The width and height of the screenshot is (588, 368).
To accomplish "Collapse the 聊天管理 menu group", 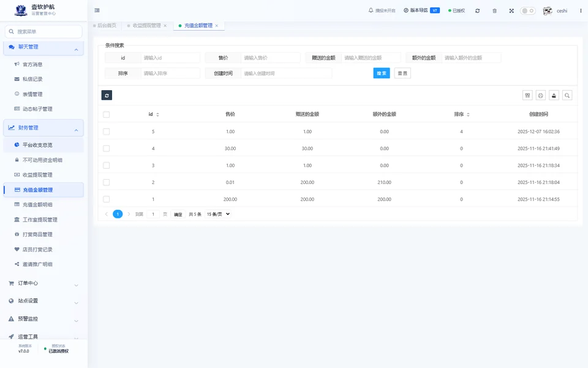I will pyautogui.click(x=43, y=47).
